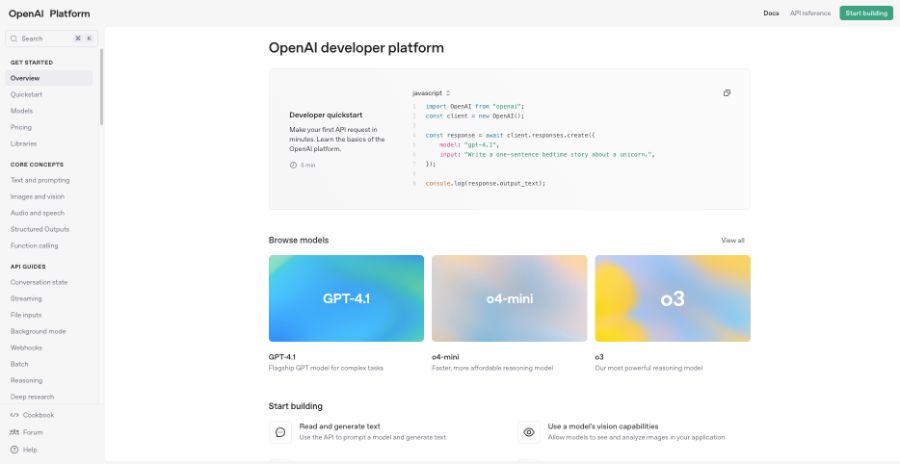Image resolution: width=900 pixels, height=464 pixels.
Task: Select Overview in the sidebar
Action: (x=49, y=78)
